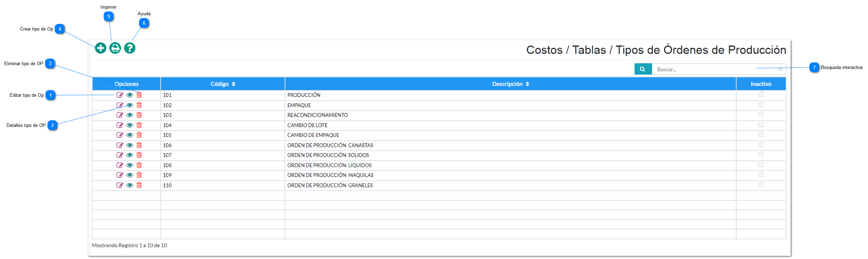Edit row 109 MAQUILAS

[120, 175]
